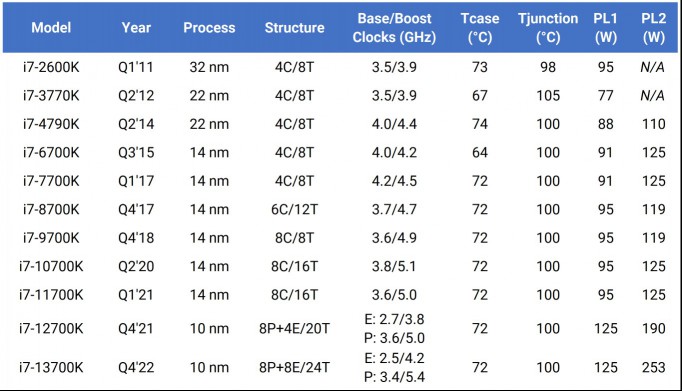Select the 8P+4E/20T structure cell
Screen dimensions: 682x391
point(294,328)
